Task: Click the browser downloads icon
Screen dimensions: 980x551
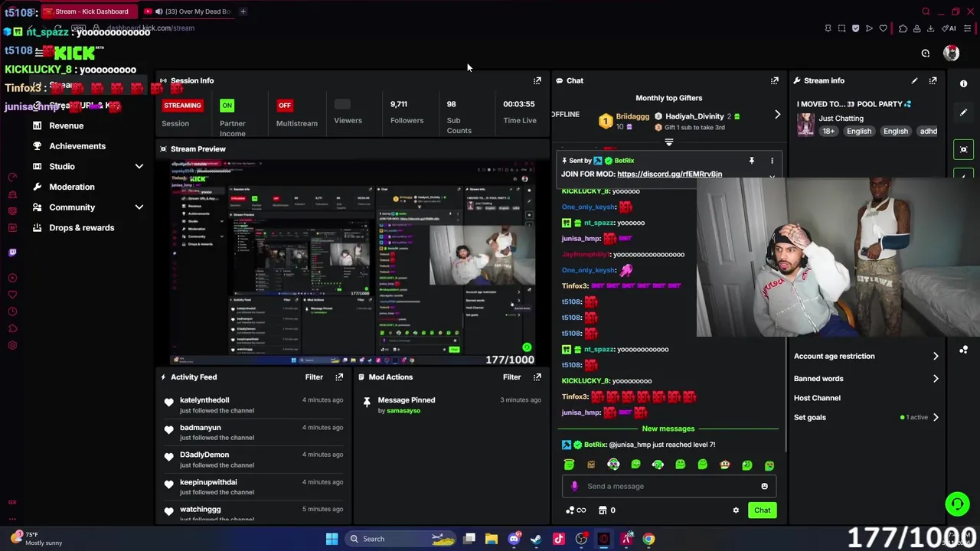Action: pos(930,28)
